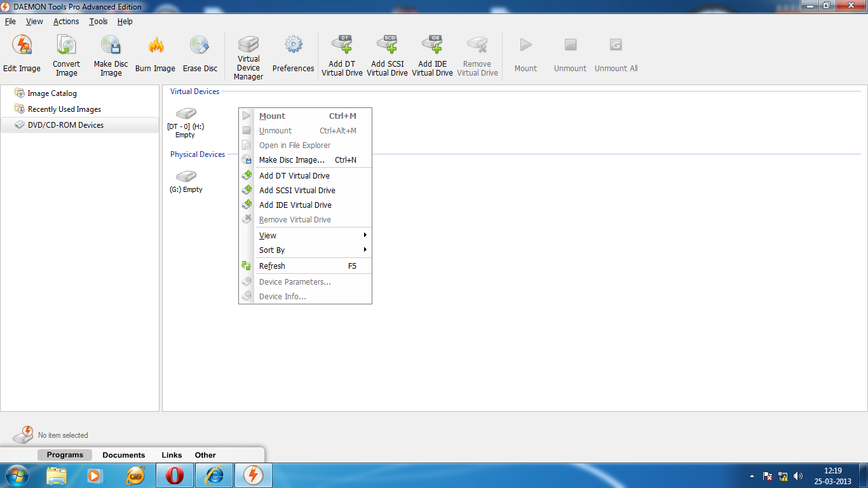
Task: Choose Refresh in the context menu
Action: pos(305,266)
